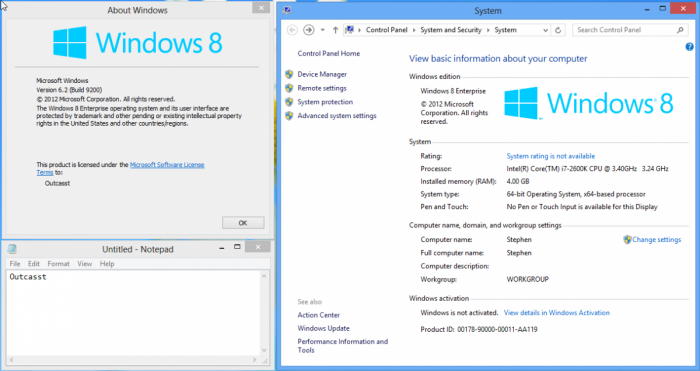
Task: Expand the address bar history dropdown
Action: [545, 30]
